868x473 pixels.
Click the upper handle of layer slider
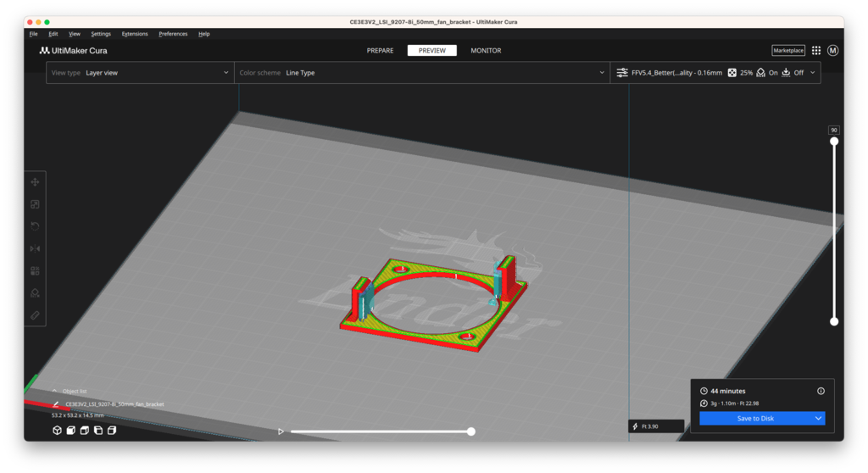[834, 142]
